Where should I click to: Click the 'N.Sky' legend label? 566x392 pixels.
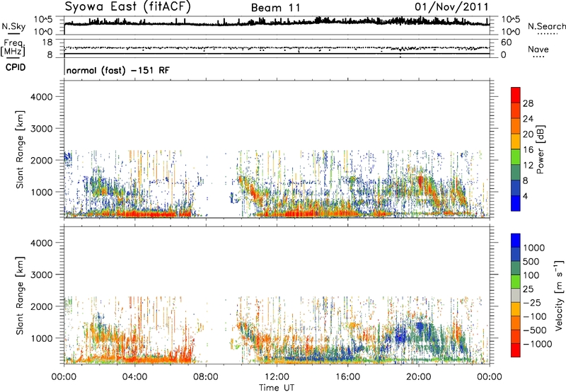(13, 26)
